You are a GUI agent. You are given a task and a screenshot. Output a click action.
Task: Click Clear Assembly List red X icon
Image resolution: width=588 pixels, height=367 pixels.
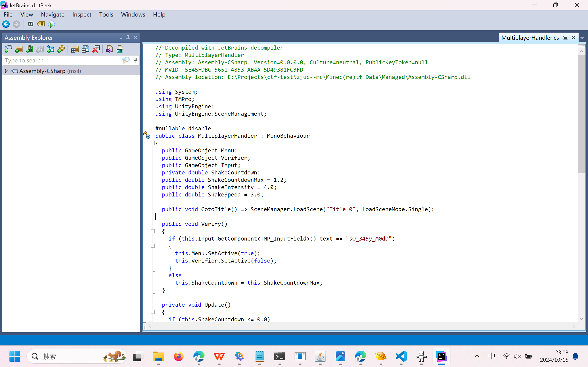[96, 49]
